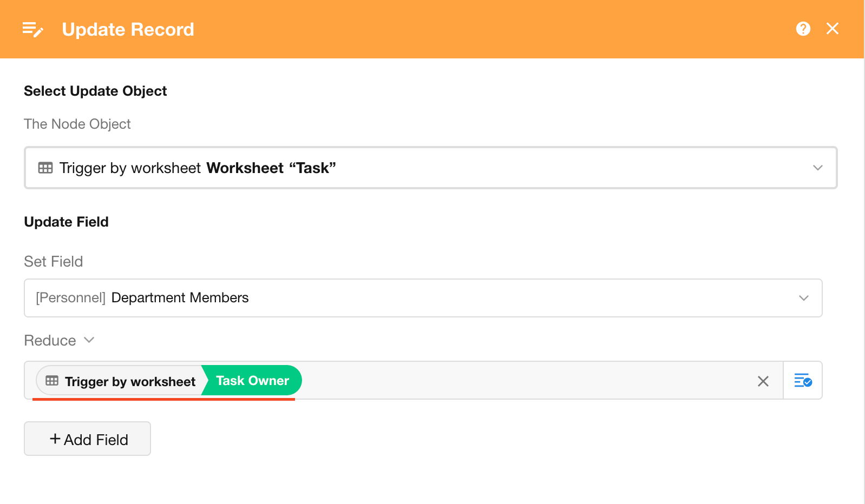This screenshot has height=504, width=865.
Task: Select the Task Owner green tag
Action: pyautogui.click(x=252, y=381)
